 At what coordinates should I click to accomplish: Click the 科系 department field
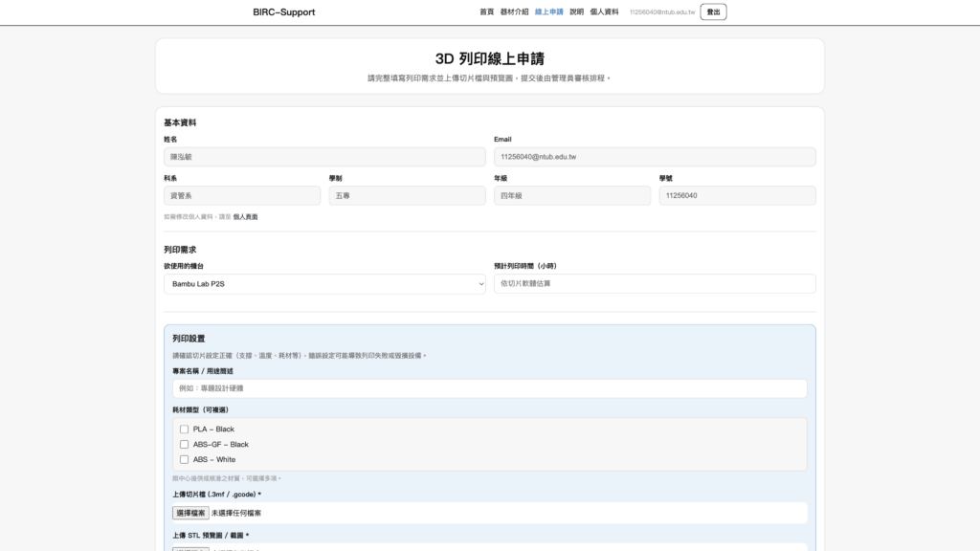pyautogui.click(x=242, y=195)
